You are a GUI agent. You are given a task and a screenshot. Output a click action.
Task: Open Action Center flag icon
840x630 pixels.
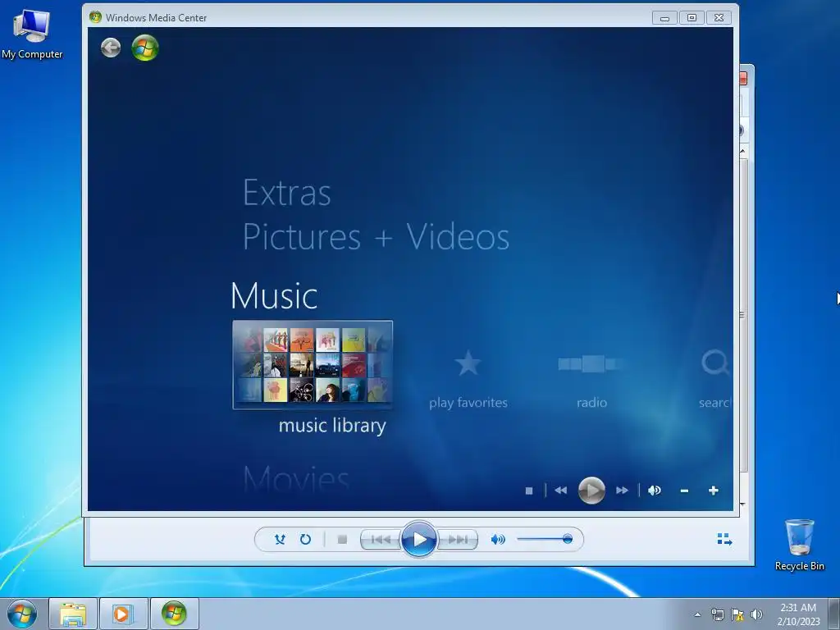737,614
